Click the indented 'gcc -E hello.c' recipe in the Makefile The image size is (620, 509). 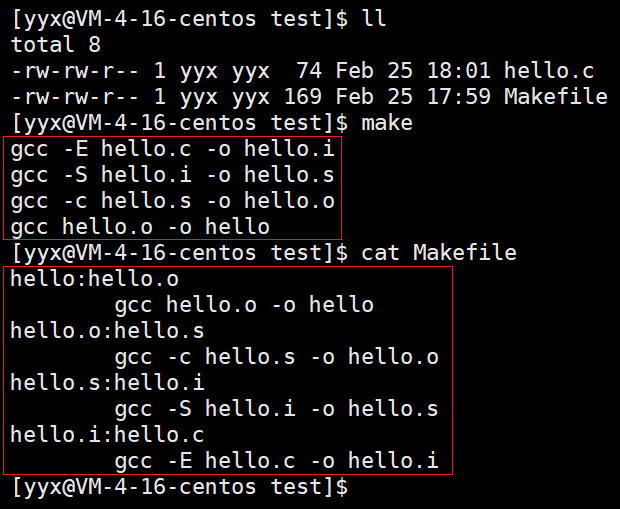pos(277,461)
